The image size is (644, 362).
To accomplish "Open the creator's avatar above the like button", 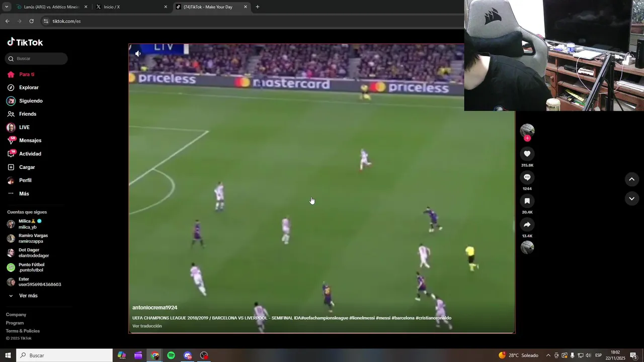I will click(x=527, y=130).
